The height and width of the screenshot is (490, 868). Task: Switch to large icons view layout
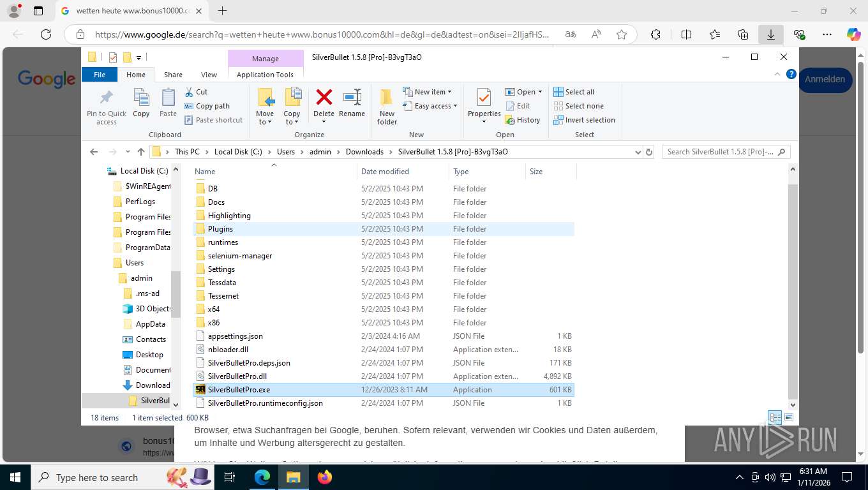click(x=789, y=418)
